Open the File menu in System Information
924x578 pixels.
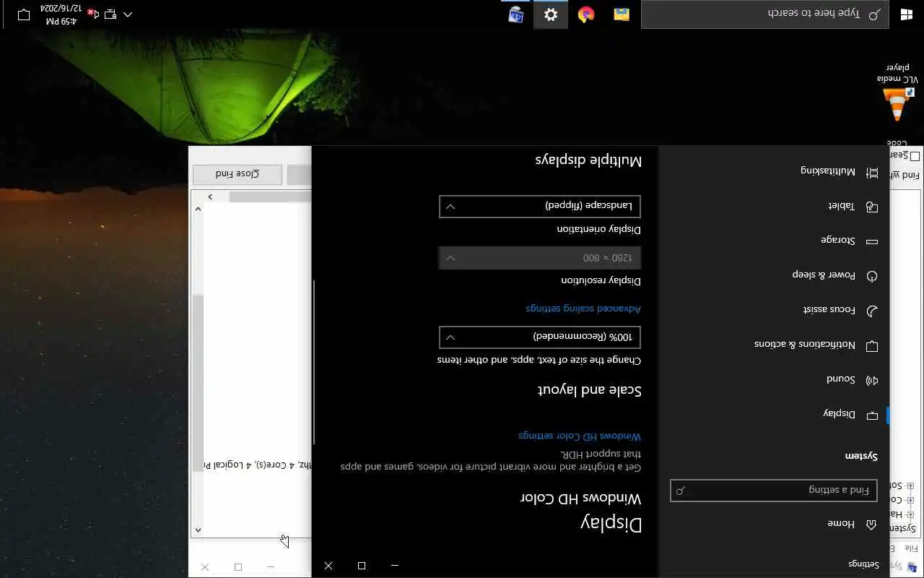912,548
